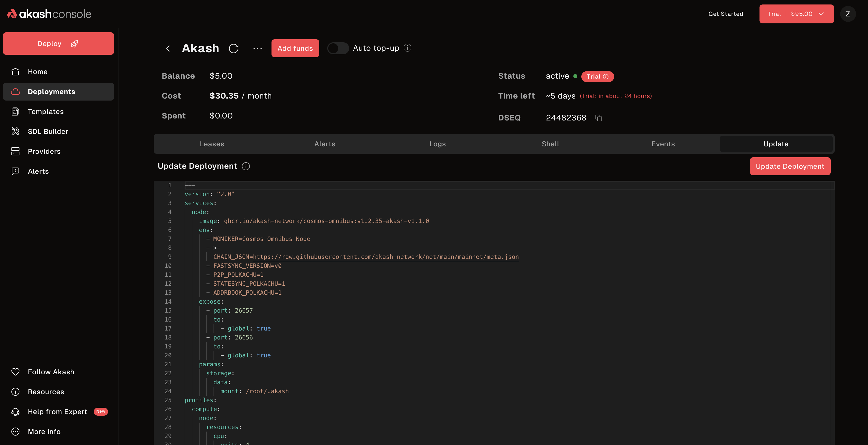Navigate back using the back arrow
This screenshot has width=868, height=445.
click(x=168, y=48)
